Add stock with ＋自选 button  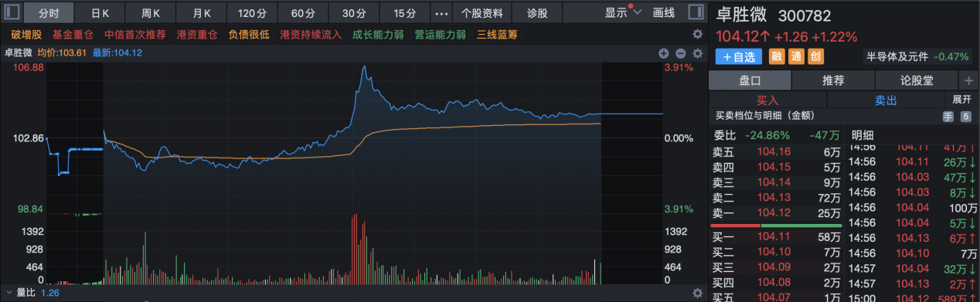739,56
